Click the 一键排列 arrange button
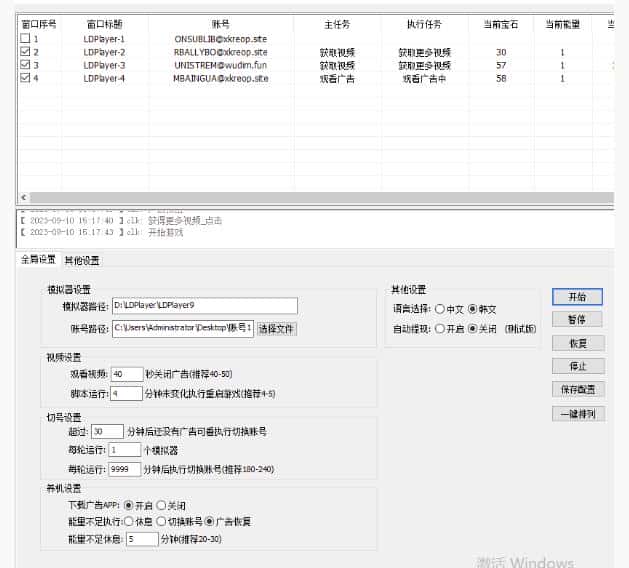Screen dimensions: 629x568 click(x=577, y=413)
